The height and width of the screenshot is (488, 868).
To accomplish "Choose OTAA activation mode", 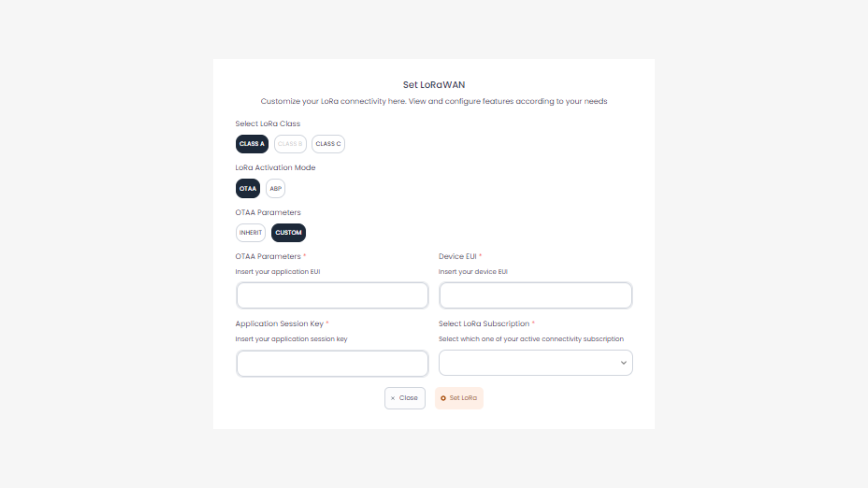I will coord(248,188).
